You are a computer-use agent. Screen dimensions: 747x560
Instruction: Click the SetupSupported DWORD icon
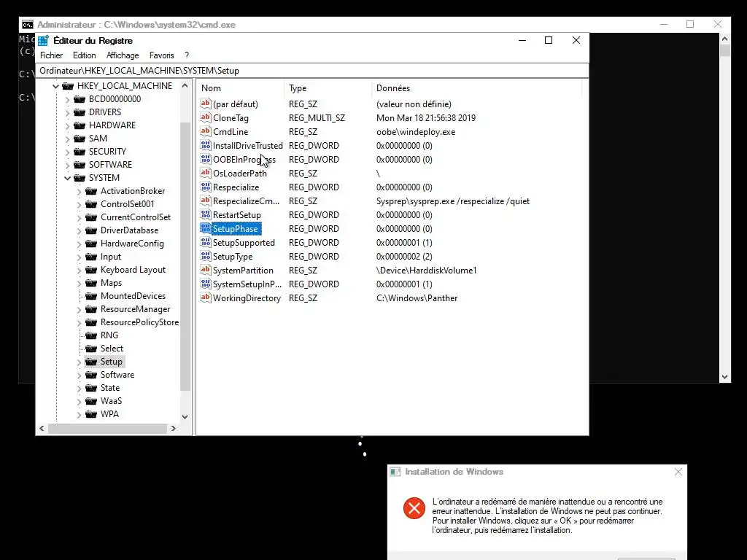click(x=205, y=242)
